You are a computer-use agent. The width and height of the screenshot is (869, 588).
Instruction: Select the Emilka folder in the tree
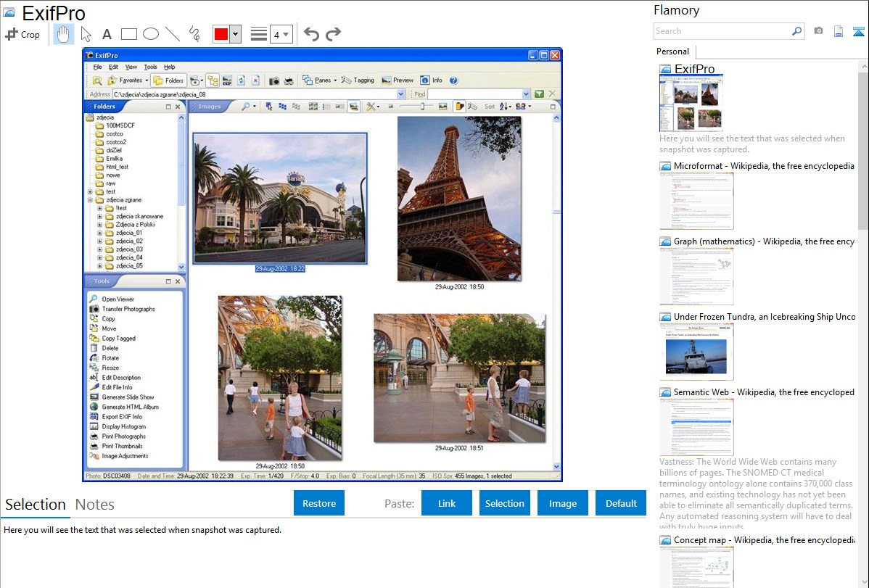[x=114, y=159]
